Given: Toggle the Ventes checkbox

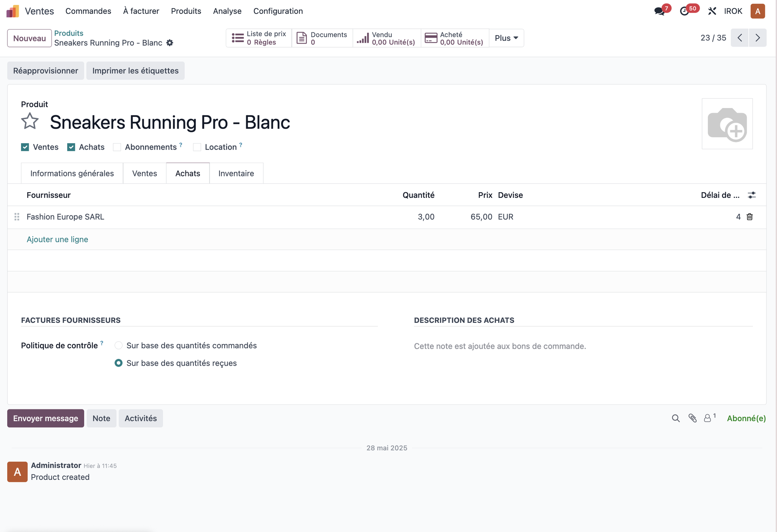Looking at the screenshot, I should point(25,147).
